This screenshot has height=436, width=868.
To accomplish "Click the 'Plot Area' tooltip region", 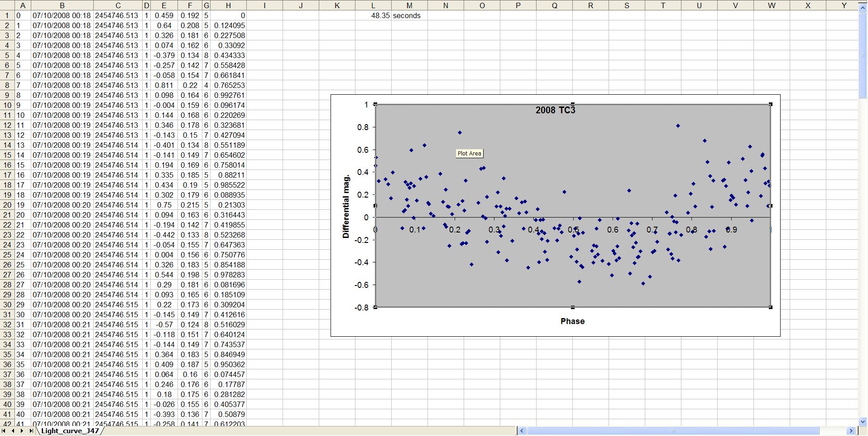I will tap(469, 154).
